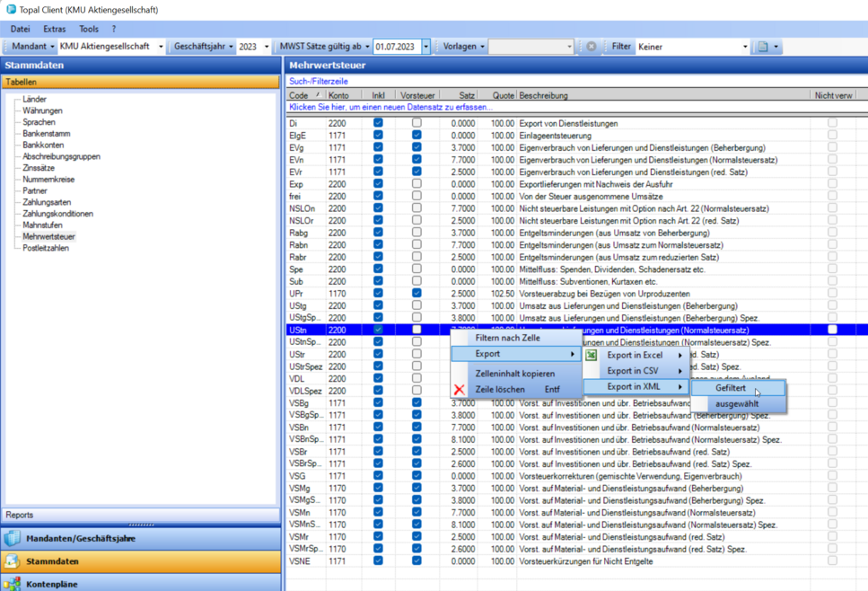Uncheck Inkl checkbox for the Di row
Image resolution: width=868 pixels, height=591 pixels.
pyautogui.click(x=378, y=123)
